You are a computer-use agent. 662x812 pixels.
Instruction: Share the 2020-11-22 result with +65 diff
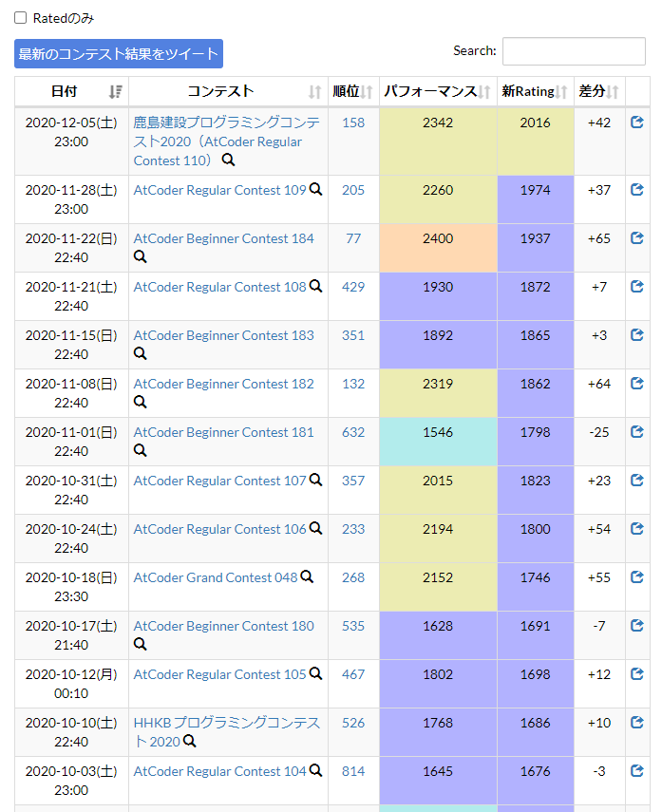click(637, 238)
